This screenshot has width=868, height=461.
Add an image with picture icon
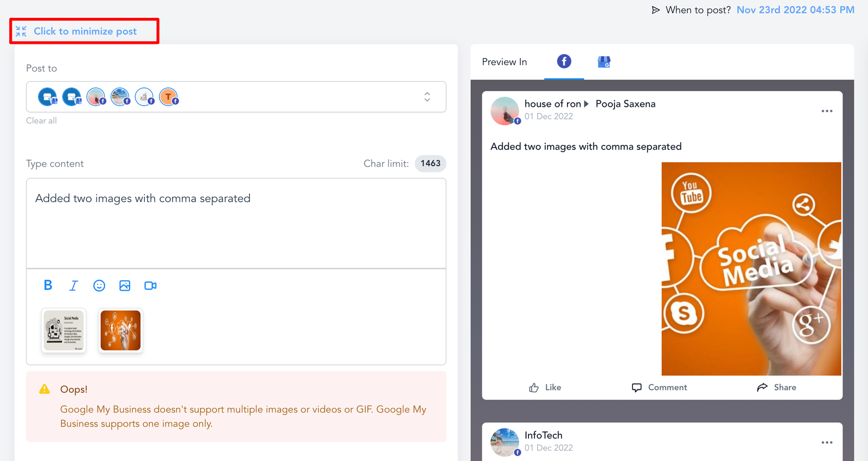[x=125, y=285]
